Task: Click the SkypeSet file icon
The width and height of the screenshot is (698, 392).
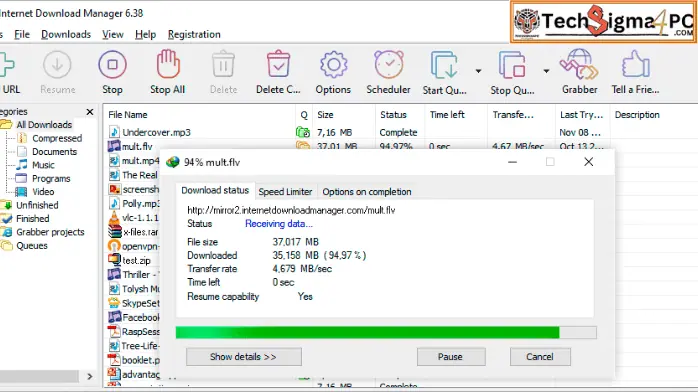Action: pyautogui.click(x=114, y=303)
